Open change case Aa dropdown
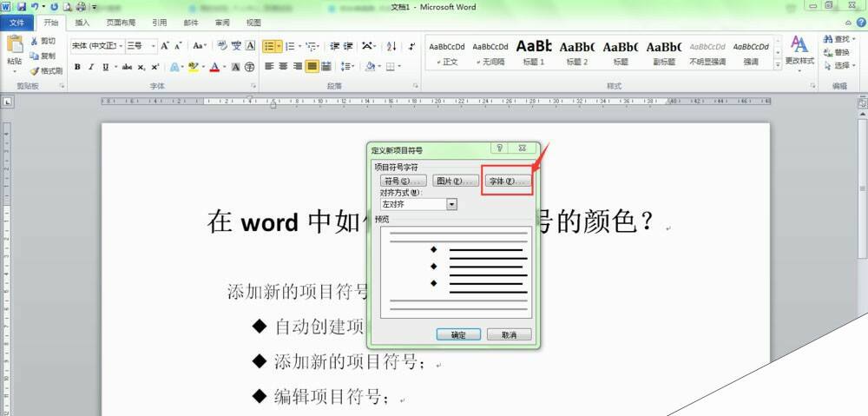This screenshot has width=868, height=416. (200, 46)
